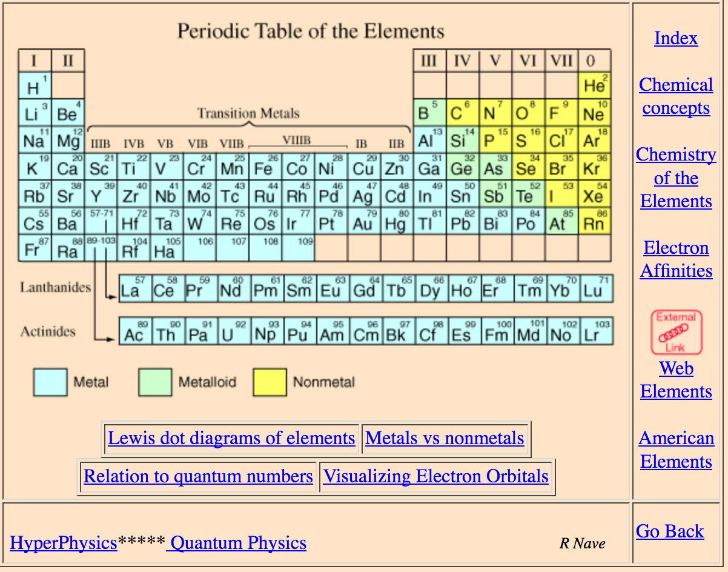This screenshot has height=572, width=728.
Task: Click the Xenon (Xe) element cell
Action: click(x=594, y=195)
